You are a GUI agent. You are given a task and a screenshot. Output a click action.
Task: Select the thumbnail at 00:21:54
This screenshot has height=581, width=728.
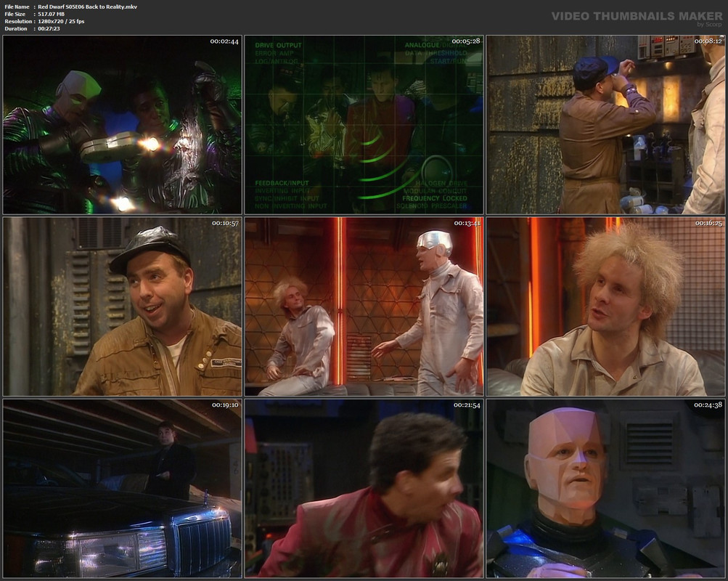pos(364,489)
